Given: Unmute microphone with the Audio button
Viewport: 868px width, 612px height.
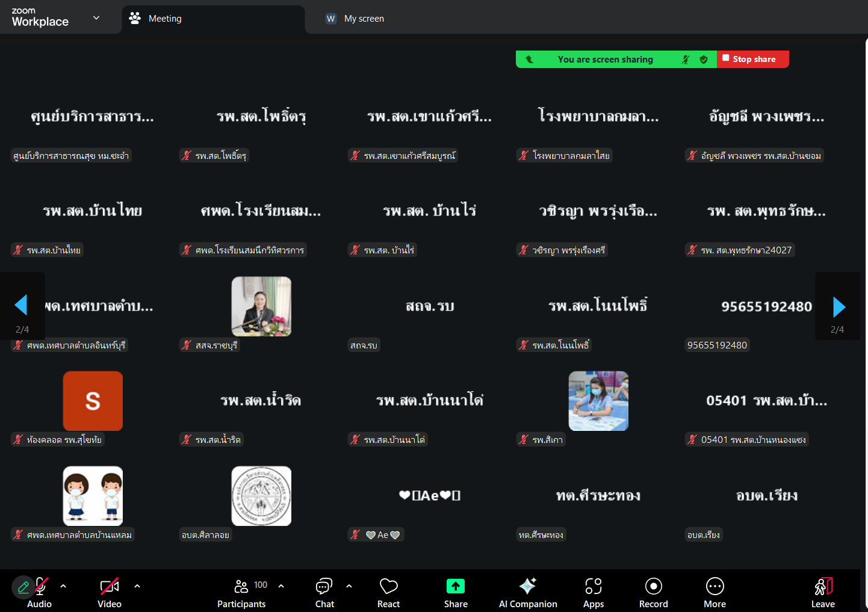Looking at the screenshot, I should click(41, 586).
